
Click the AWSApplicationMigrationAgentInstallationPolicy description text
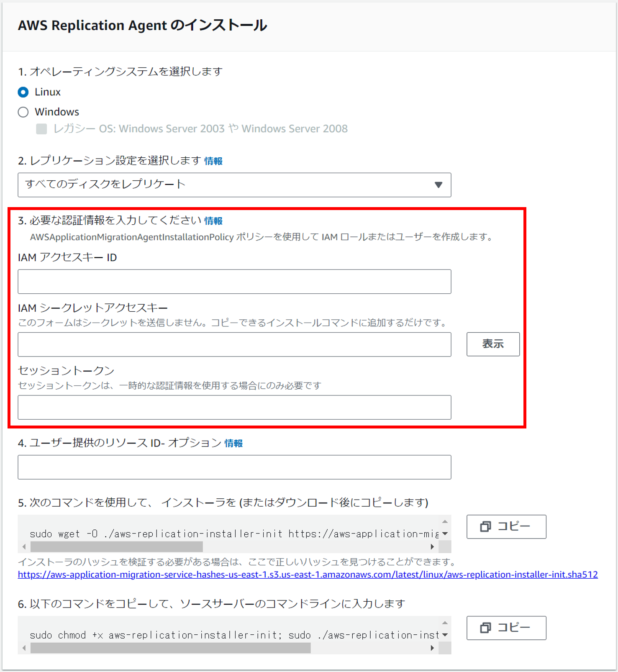pyautogui.click(x=262, y=237)
